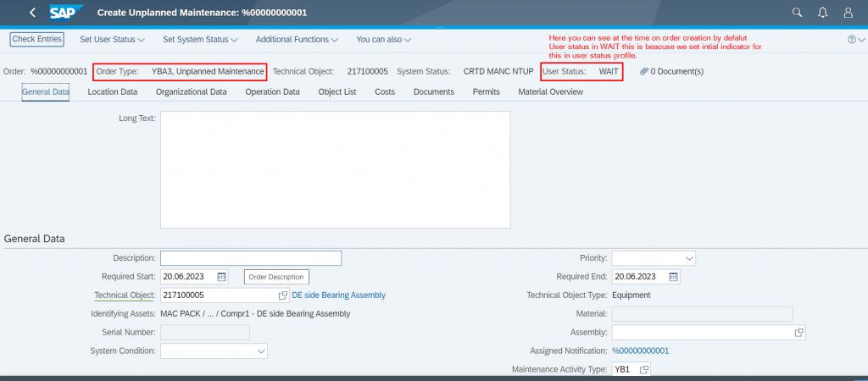Open the DE side Bearing Assembly link
This screenshot has height=381, width=868.
[339, 295]
